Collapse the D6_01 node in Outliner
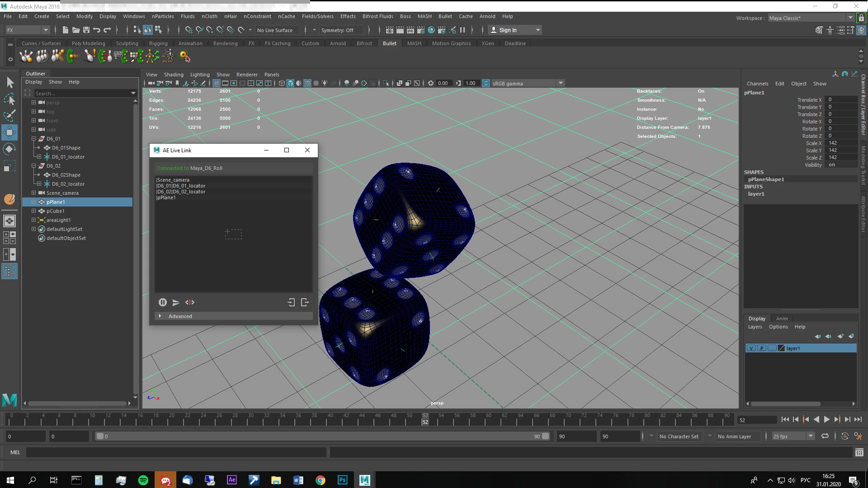 pyautogui.click(x=33, y=139)
